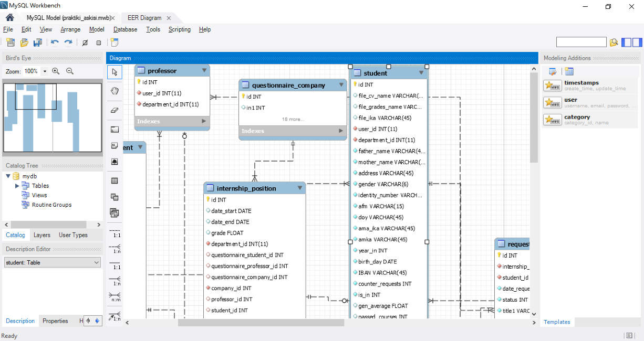
Task: Click the diagram horizontal scrollbar
Action: coord(261,323)
